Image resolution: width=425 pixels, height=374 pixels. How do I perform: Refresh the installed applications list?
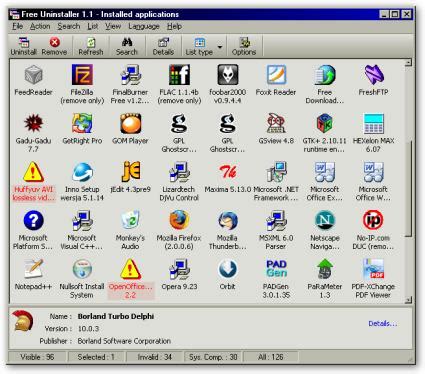(x=91, y=46)
